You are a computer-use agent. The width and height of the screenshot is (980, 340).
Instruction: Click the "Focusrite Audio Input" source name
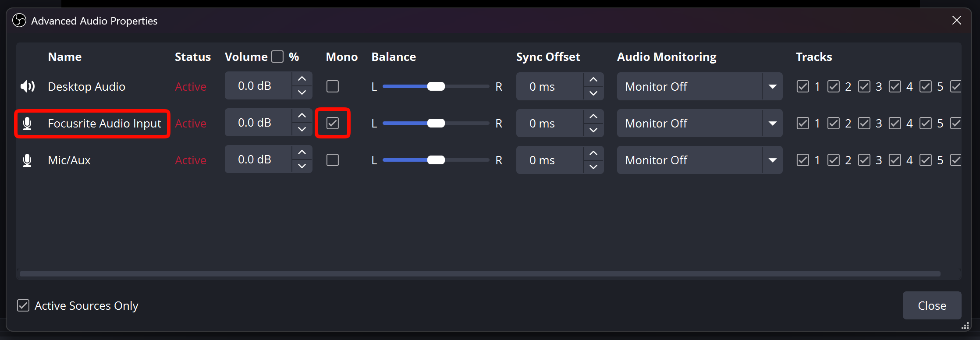pyautogui.click(x=104, y=124)
